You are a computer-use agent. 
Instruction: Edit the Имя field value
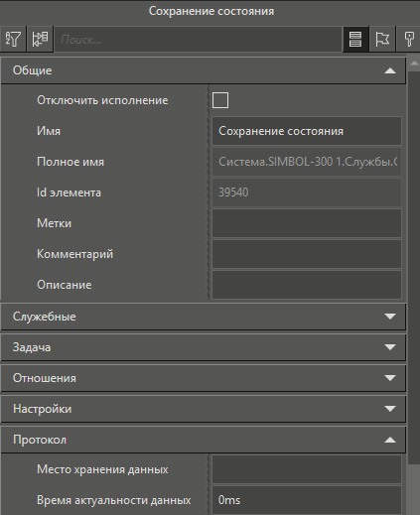click(307, 131)
